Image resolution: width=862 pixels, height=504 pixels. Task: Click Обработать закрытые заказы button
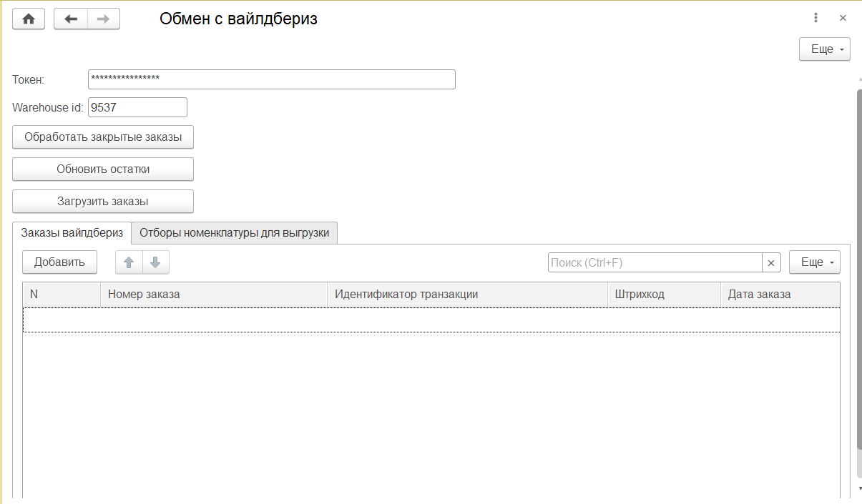(103, 137)
